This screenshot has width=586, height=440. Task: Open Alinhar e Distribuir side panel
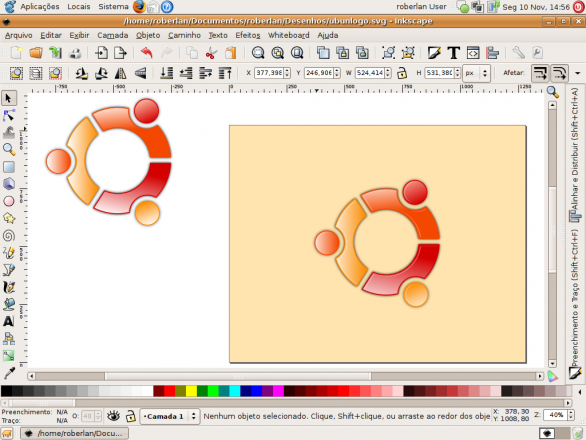pyautogui.click(x=575, y=154)
